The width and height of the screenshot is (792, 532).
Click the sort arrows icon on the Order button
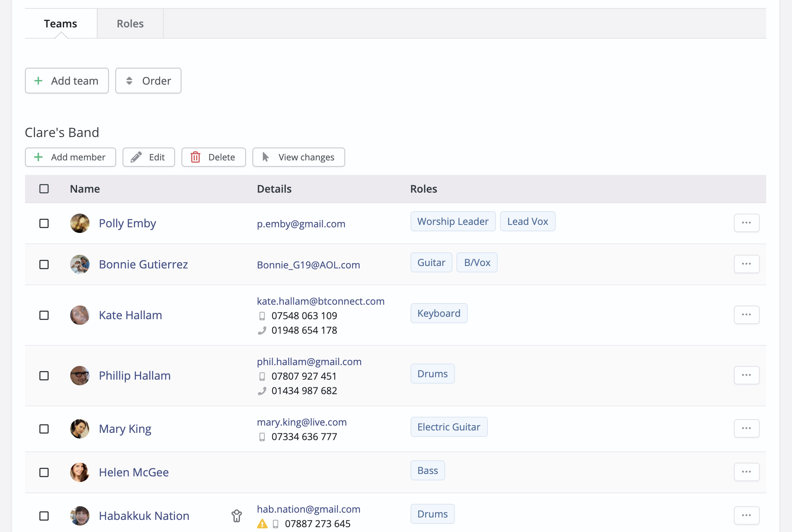point(129,81)
